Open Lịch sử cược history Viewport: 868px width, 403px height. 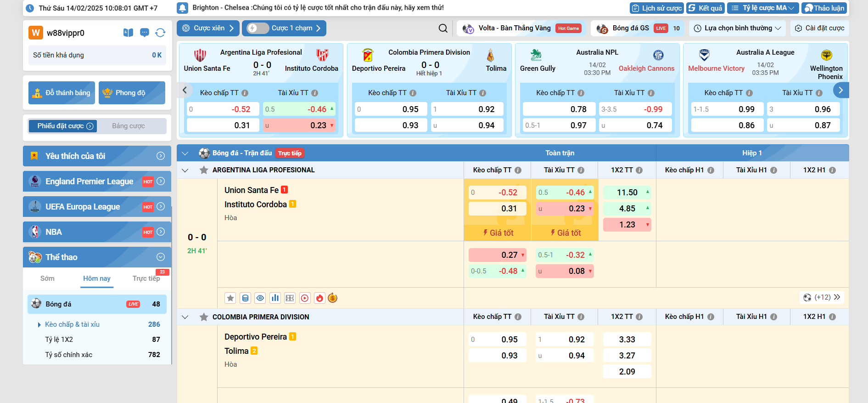pyautogui.click(x=656, y=8)
